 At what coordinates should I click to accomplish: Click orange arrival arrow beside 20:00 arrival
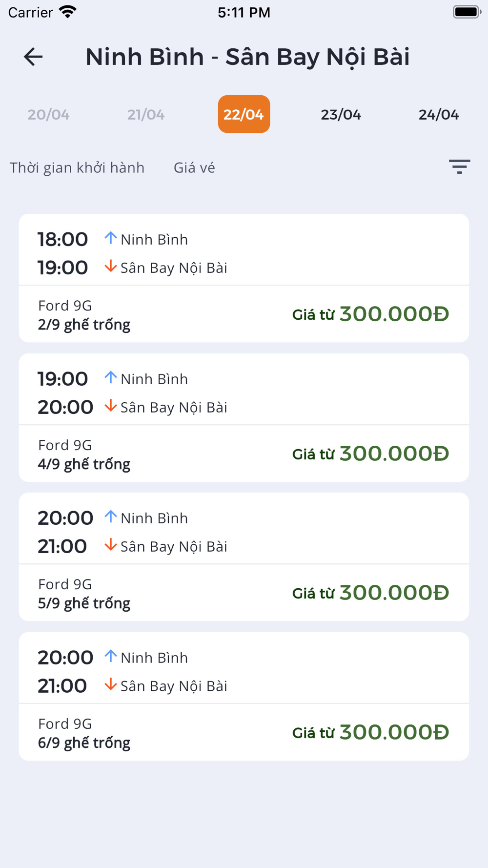click(x=111, y=406)
